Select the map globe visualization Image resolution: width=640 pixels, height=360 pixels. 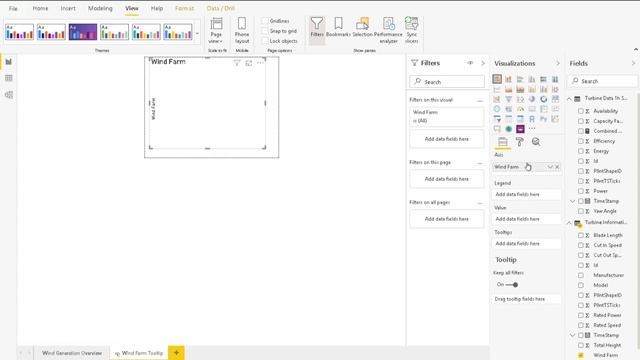[497, 109]
